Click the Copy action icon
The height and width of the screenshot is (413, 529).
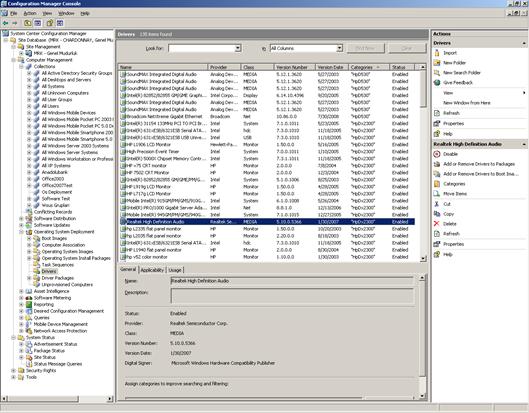click(x=437, y=214)
